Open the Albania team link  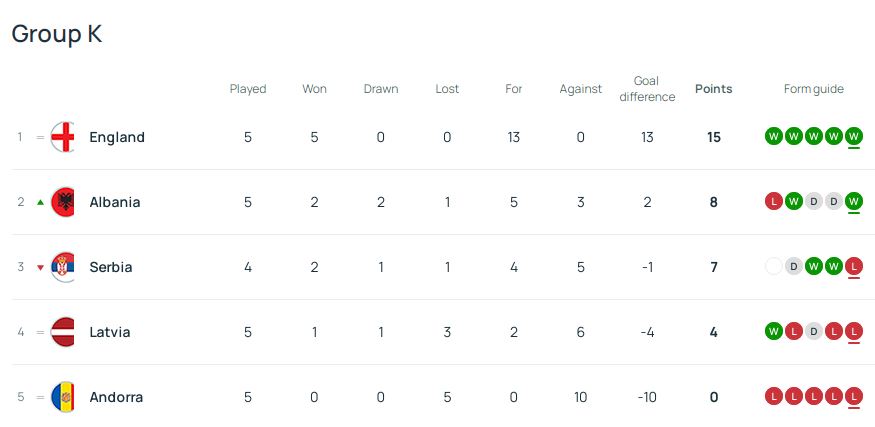point(114,202)
